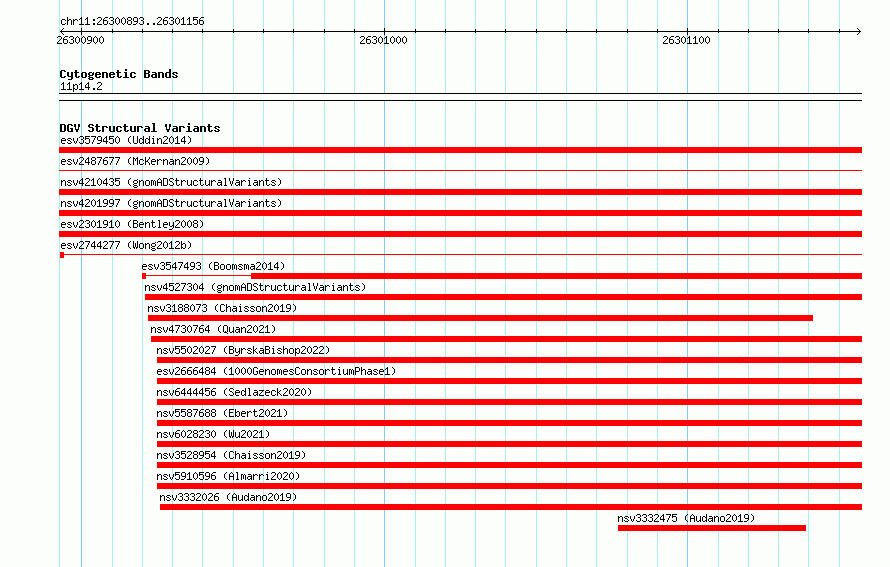This screenshot has height=567, width=890.
Task: Select the red bar under nsv4527304
Action: click(x=503, y=297)
